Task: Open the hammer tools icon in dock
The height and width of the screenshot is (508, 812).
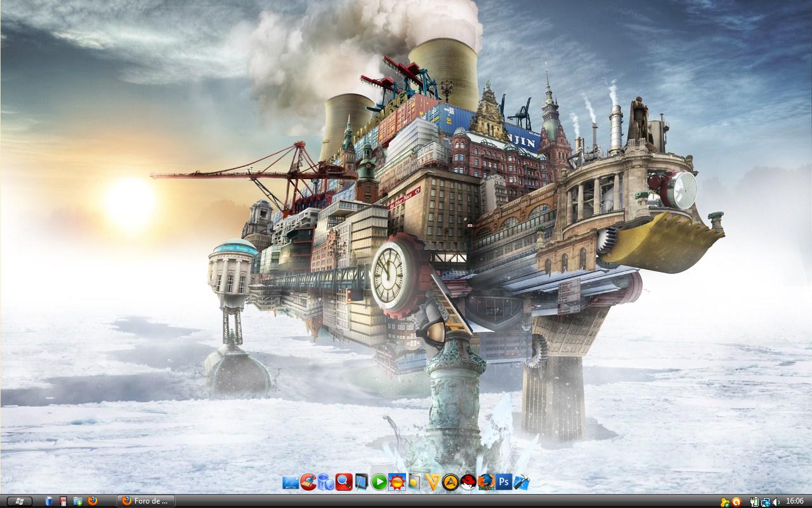Action: pos(521,483)
